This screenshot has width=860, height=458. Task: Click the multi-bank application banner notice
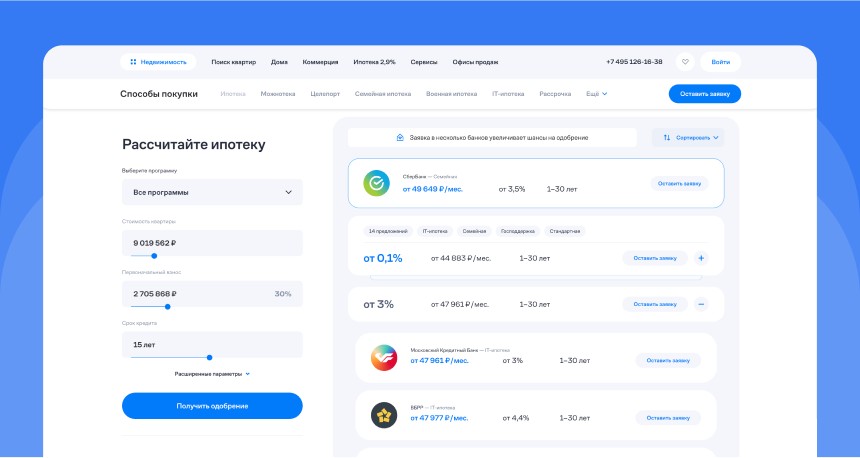(493, 138)
